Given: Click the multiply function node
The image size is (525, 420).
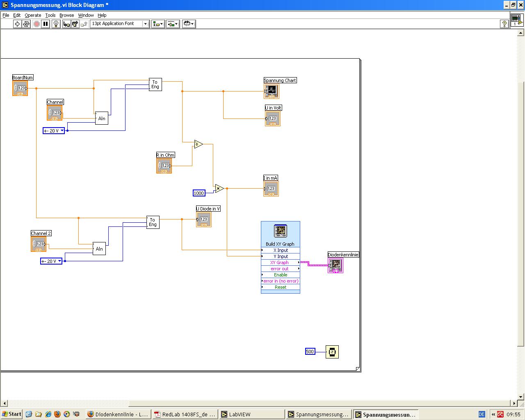Looking at the screenshot, I should point(219,188).
